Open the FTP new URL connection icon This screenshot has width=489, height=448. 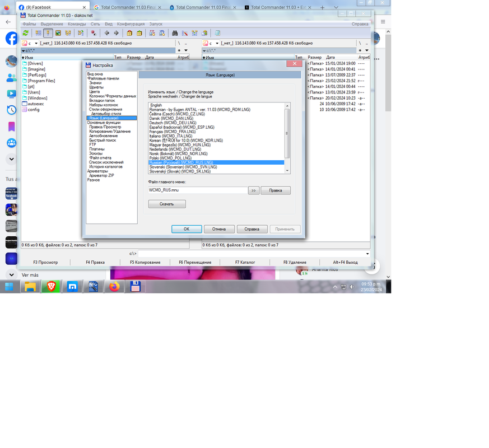click(162, 33)
